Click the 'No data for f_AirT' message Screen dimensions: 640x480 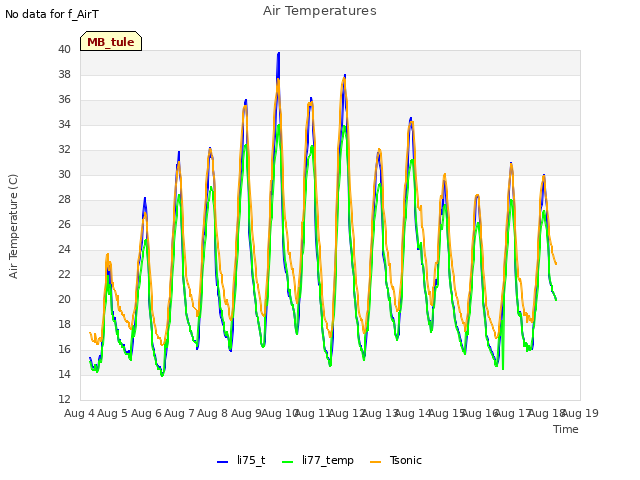(x=52, y=14)
